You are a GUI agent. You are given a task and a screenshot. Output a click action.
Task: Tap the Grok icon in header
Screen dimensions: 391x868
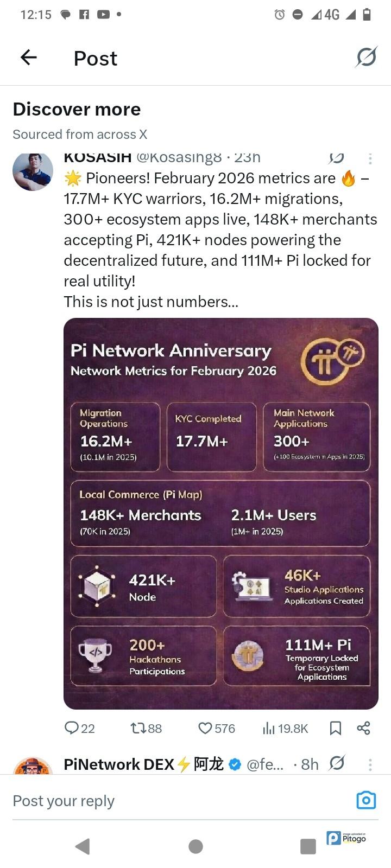click(x=366, y=57)
